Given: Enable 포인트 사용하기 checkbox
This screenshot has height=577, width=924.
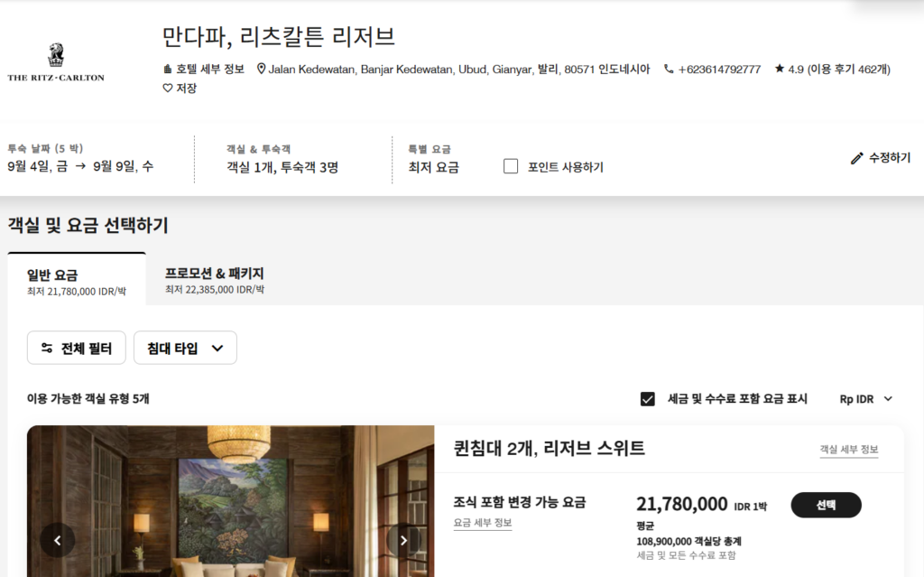Looking at the screenshot, I should [511, 166].
